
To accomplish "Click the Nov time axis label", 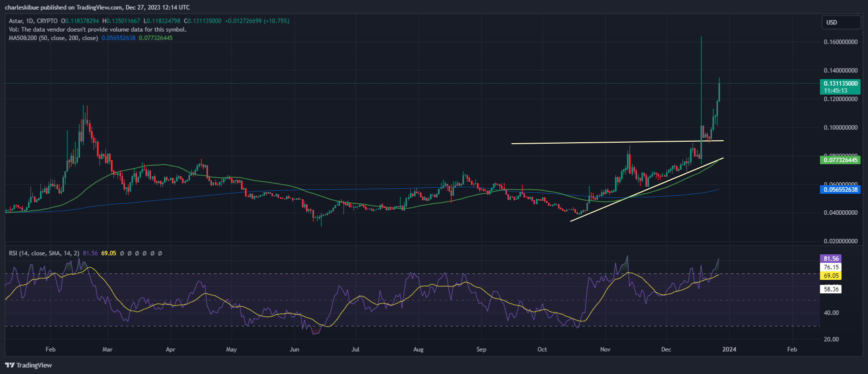I will point(605,349).
